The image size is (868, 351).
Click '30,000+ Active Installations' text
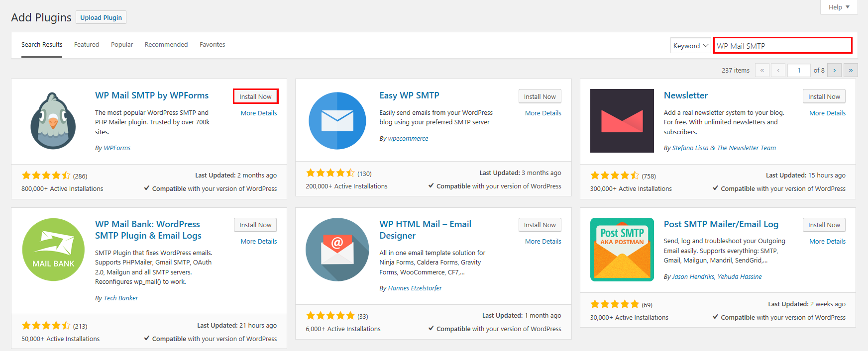click(629, 318)
